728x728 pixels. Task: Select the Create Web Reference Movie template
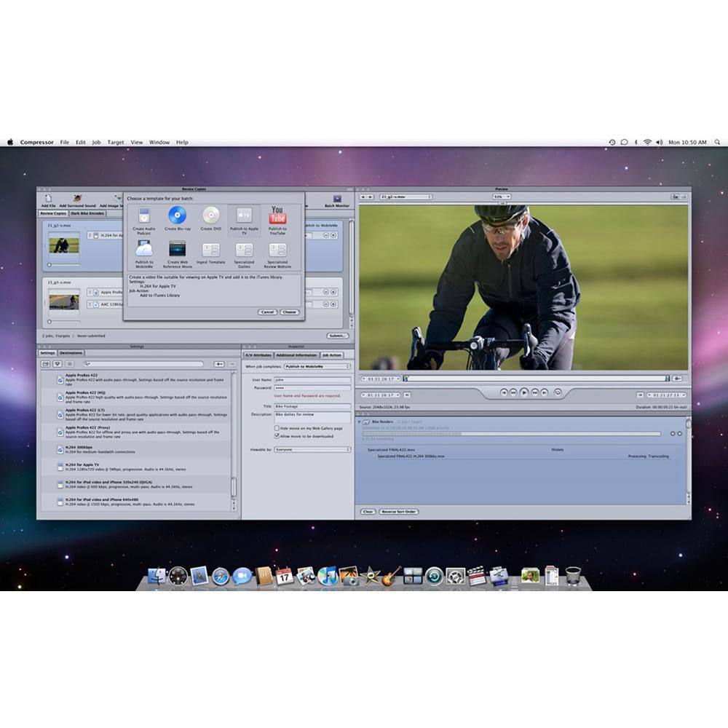(x=177, y=250)
